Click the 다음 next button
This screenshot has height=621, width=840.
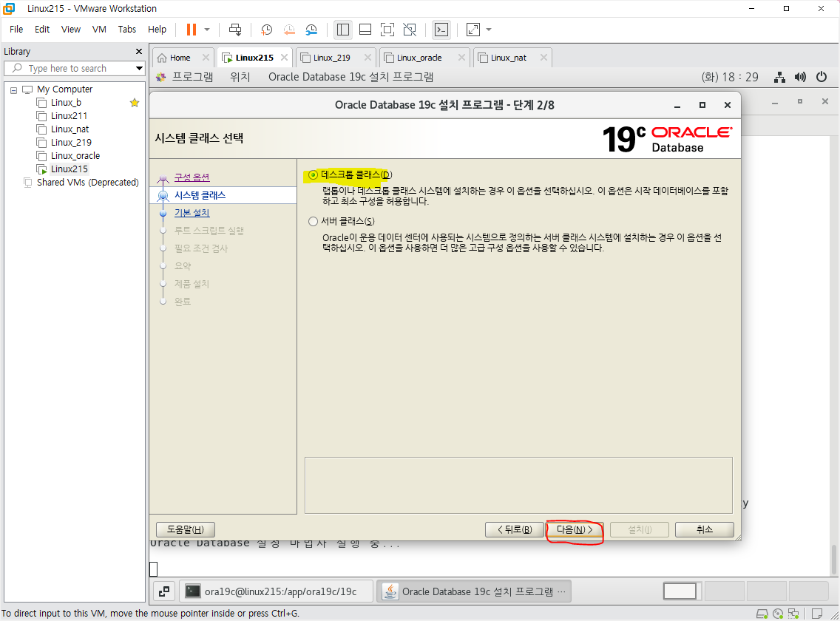575,529
